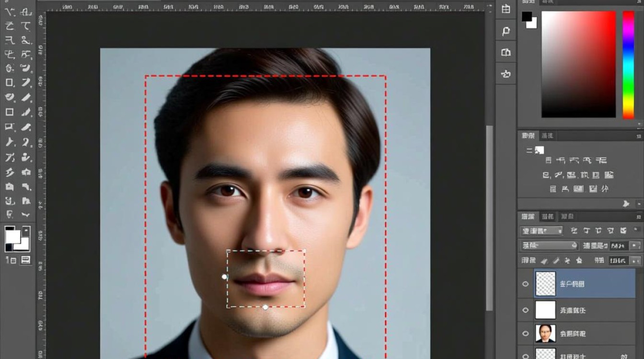
Task: Open the arrow beside the layer fill value
Action: tap(635, 261)
